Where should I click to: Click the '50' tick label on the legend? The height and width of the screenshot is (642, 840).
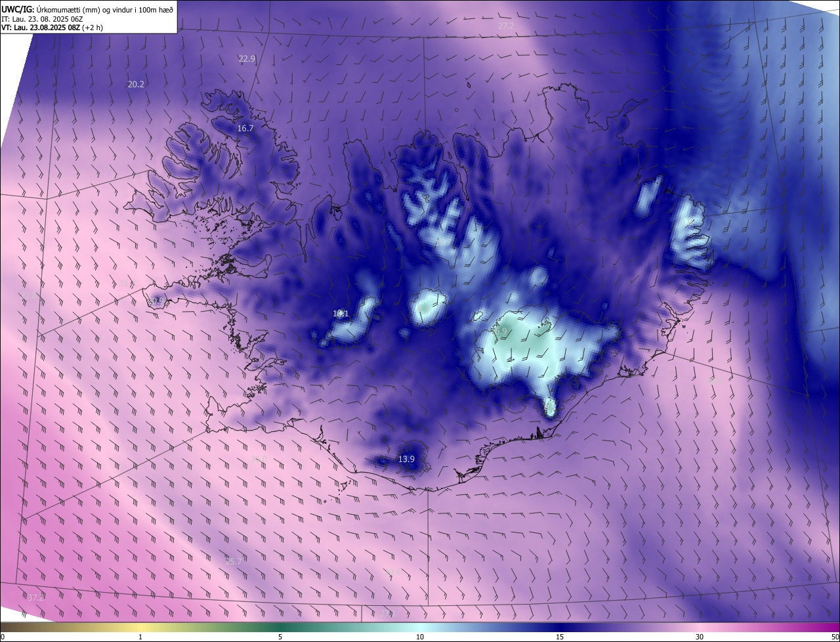(835, 637)
